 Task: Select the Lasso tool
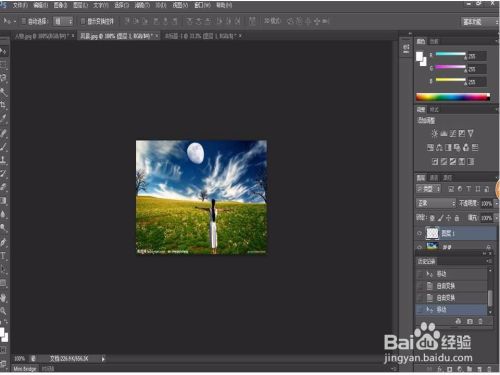3,78
